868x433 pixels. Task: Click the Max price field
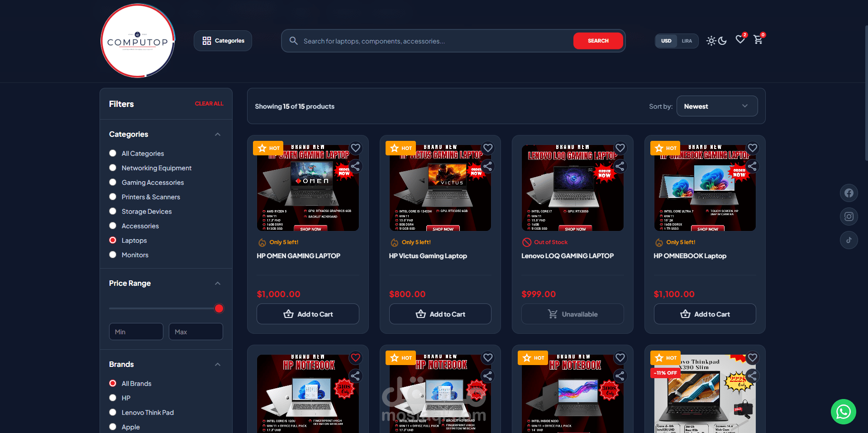pyautogui.click(x=196, y=332)
